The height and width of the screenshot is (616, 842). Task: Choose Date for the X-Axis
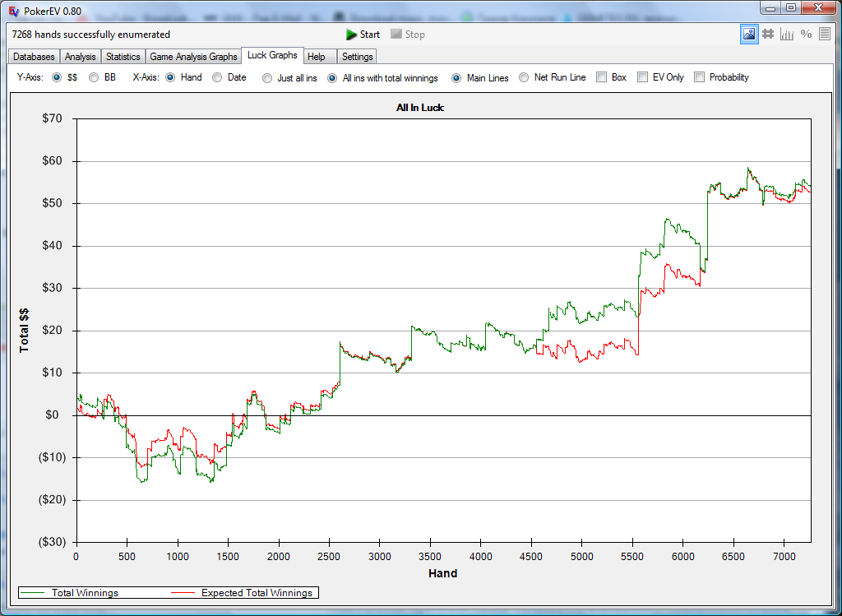click(217, 77)
